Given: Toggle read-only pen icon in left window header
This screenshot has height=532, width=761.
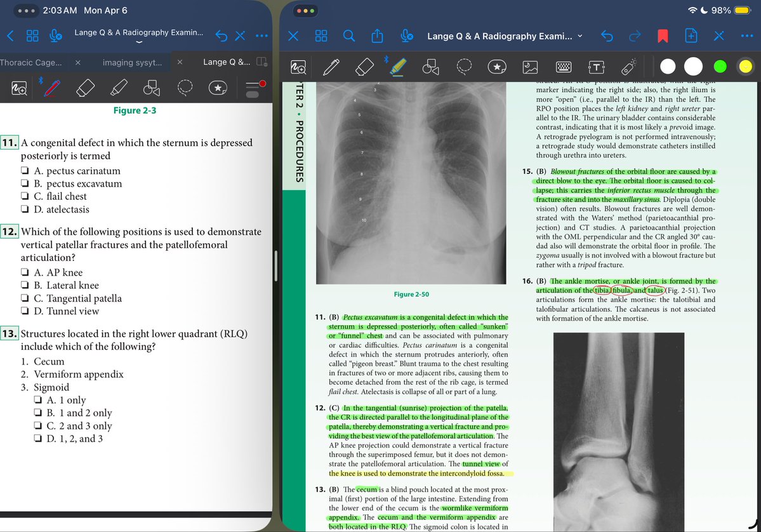Looking at the screenshot, I should pyautogui.click(x=241, y=36).
